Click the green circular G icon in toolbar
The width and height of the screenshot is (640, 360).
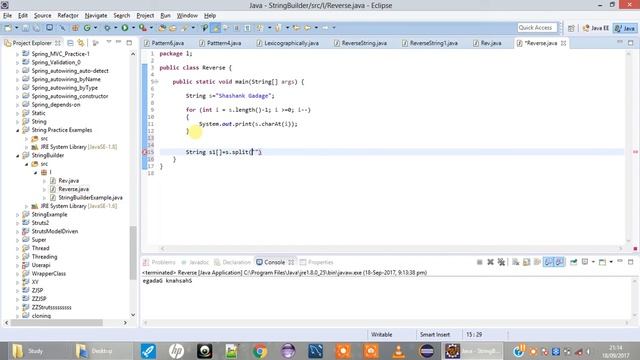point(87,28)
